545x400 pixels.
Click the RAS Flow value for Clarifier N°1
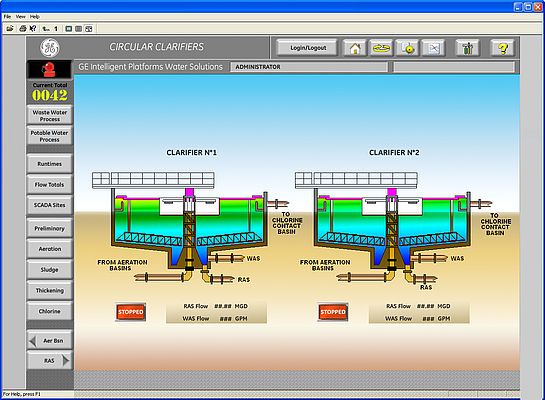[x=223, y=306]
